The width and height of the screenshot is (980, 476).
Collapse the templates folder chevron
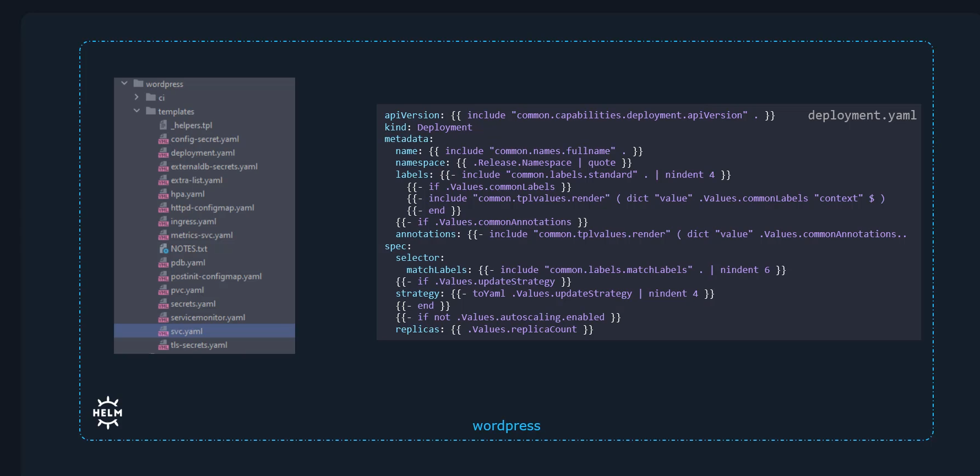pyautogui.click(x=137, y=111)
